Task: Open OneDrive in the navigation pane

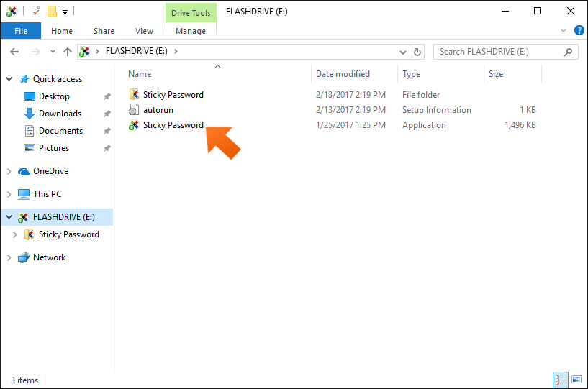Action: (x=50, y=171)
